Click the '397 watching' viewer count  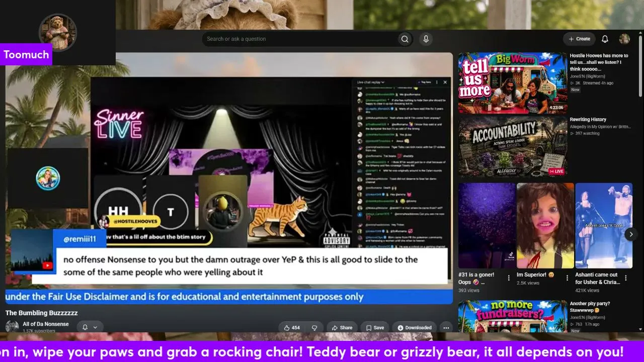point(586,133)
